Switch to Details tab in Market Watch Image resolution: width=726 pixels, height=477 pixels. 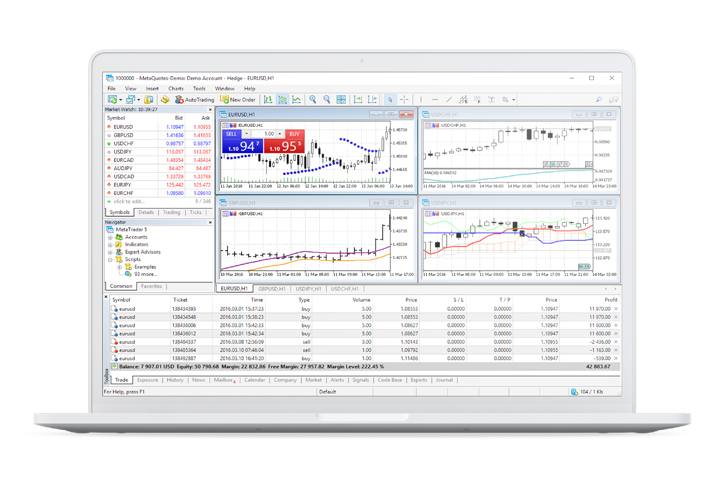(146, 212)
